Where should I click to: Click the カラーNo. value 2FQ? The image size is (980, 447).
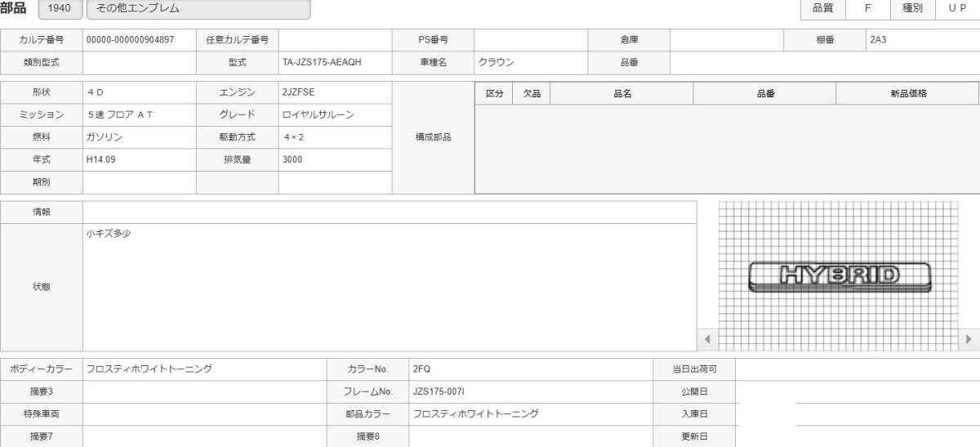pyautogui.click(x=422, y=369)
